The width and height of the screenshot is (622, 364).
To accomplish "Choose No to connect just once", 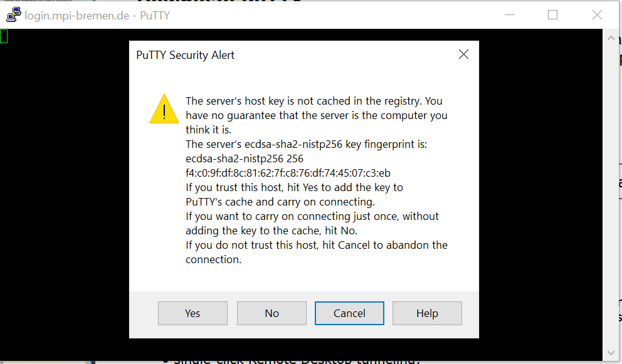I will pyautogui.click(x=271, y=313).
